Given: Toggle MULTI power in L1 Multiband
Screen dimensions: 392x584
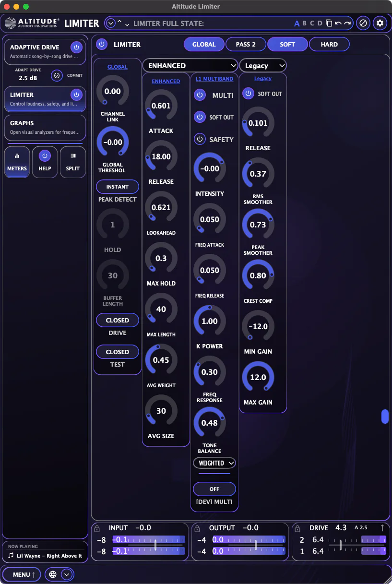Looking at the screenshot, I should 200,95.
